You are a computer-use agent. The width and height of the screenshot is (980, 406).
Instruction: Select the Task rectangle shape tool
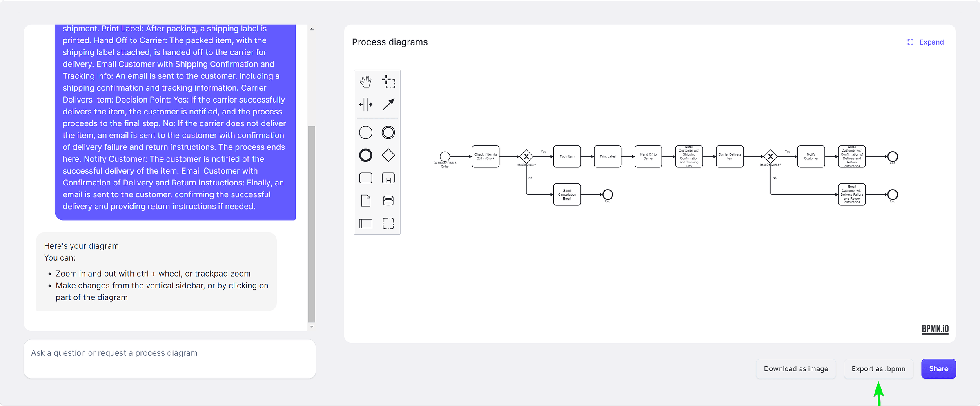(365, 178)
